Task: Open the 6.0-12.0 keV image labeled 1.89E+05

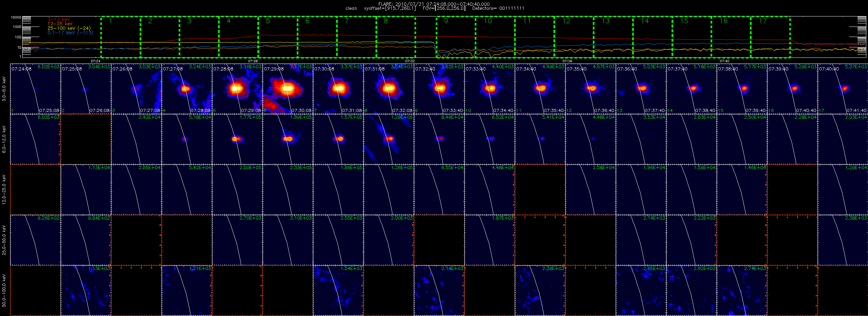Action: point(288,139)
